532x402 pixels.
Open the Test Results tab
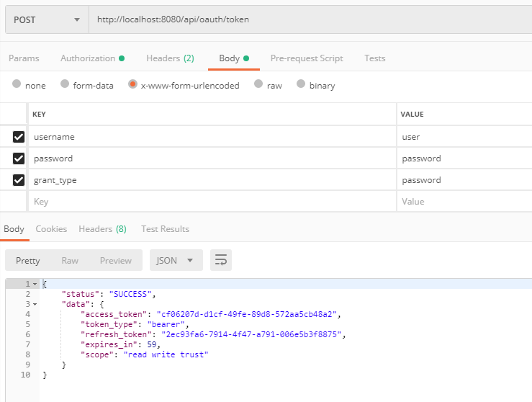click(165, 229)
